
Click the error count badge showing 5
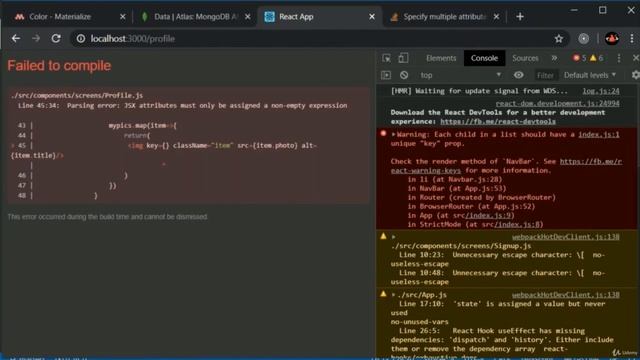(580, 58)
